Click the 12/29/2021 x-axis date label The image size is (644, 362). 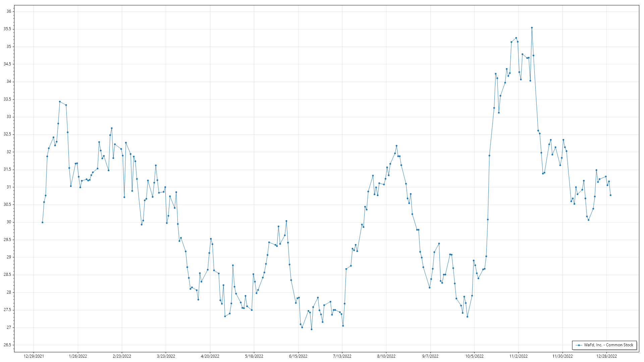[34, 356]
